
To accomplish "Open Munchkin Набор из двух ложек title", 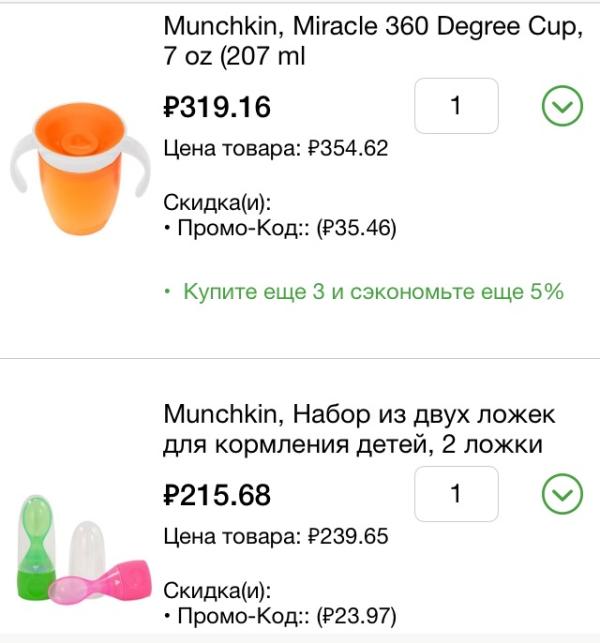I will point(359,429).
